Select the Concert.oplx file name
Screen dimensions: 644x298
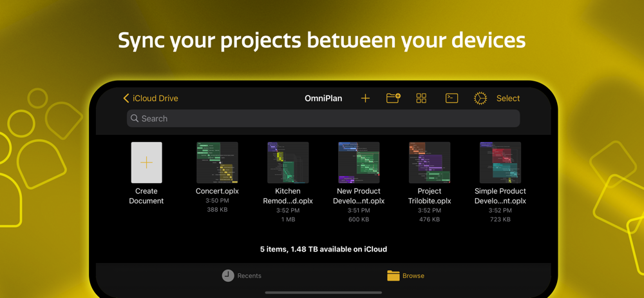217,191
